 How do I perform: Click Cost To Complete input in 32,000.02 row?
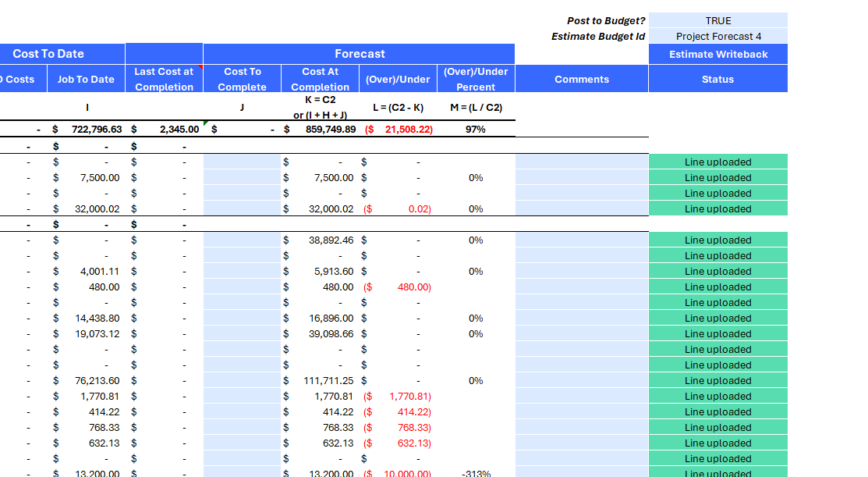pyautogui.click(x=242, y=209)
